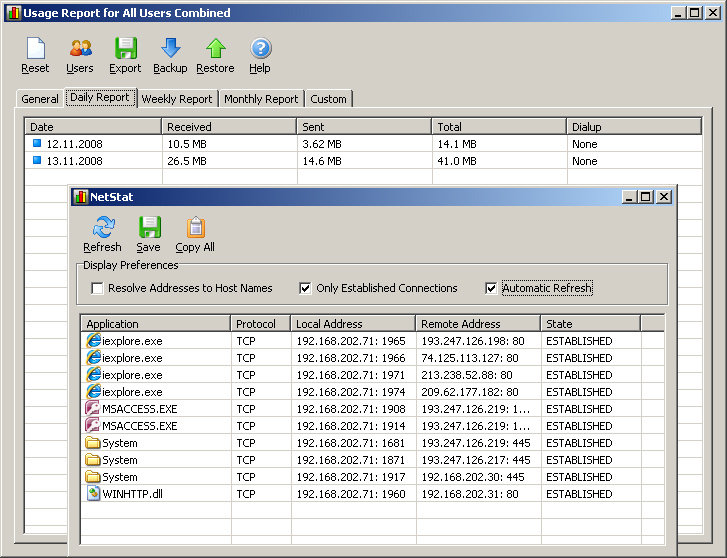Click the NetStat title bar app icon

[81, 197]
